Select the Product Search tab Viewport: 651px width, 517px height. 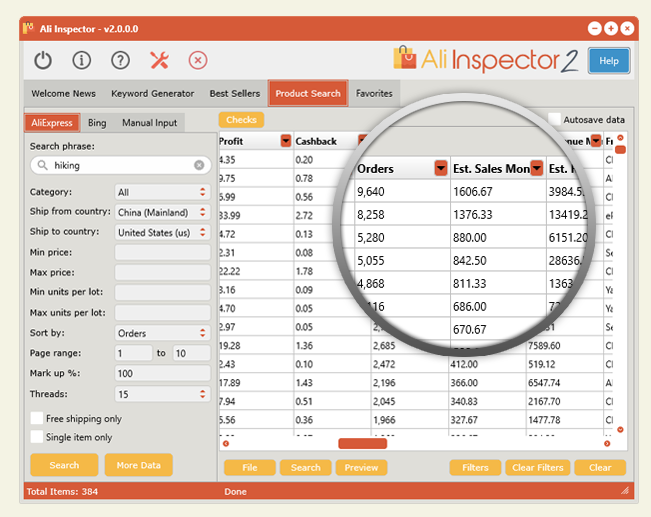click(x=308, y=93)
